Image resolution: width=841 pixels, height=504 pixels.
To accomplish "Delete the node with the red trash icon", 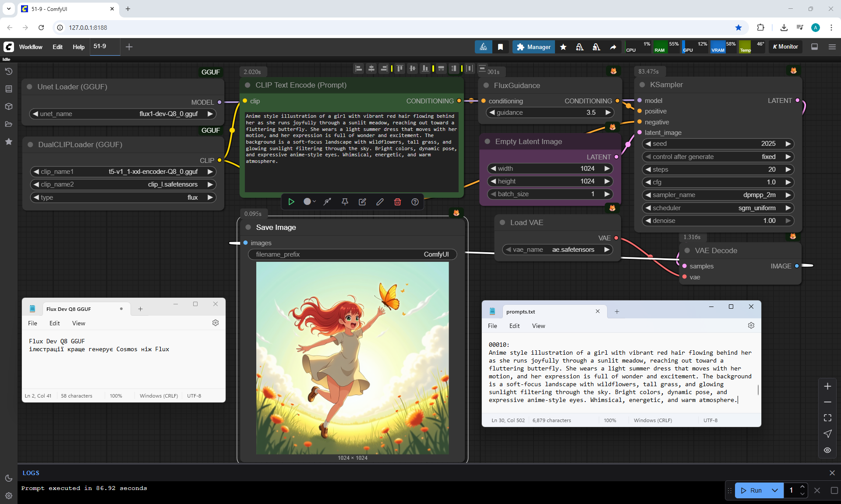I will 397,202.
